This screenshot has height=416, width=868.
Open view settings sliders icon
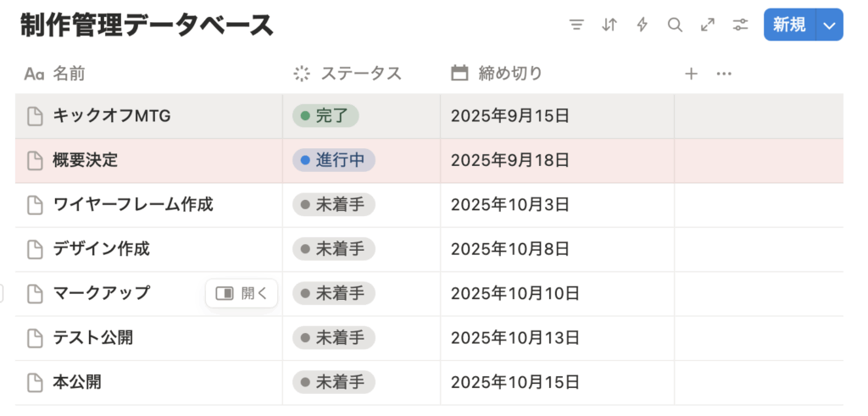click(740, 25)
